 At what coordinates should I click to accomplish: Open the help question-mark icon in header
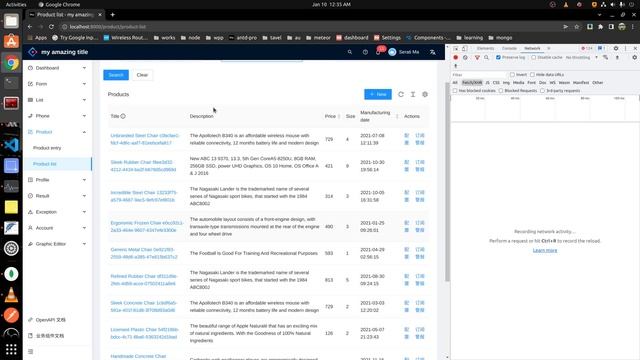click(365, 52)
